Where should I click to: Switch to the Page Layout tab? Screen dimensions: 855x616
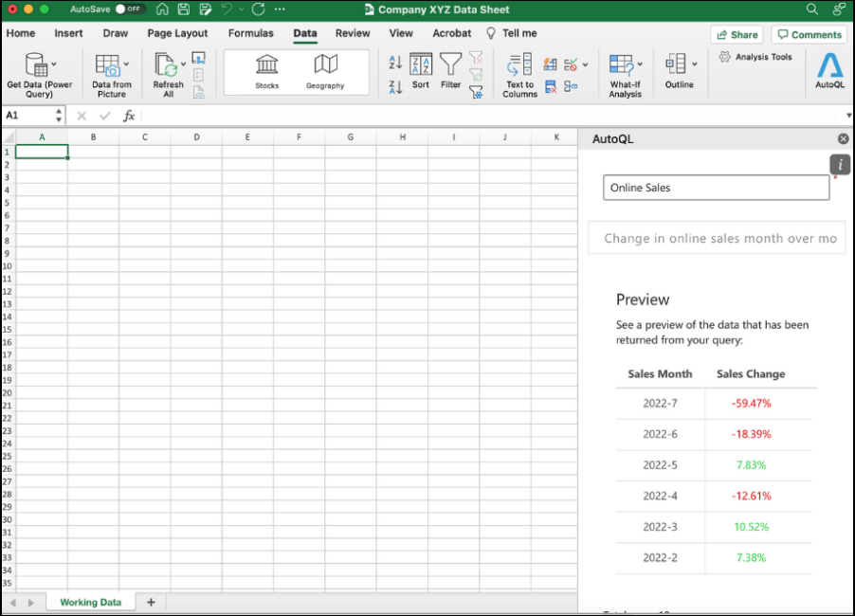(178, 33)
